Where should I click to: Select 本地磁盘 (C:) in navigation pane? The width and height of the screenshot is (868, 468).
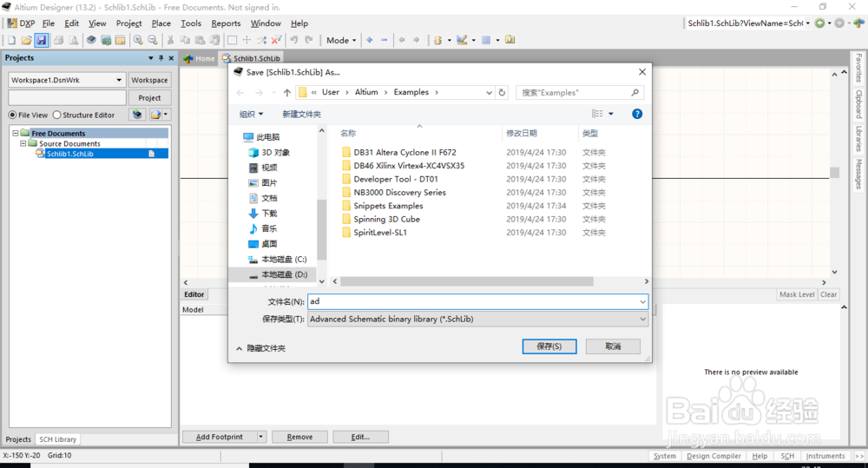point(284,260)
